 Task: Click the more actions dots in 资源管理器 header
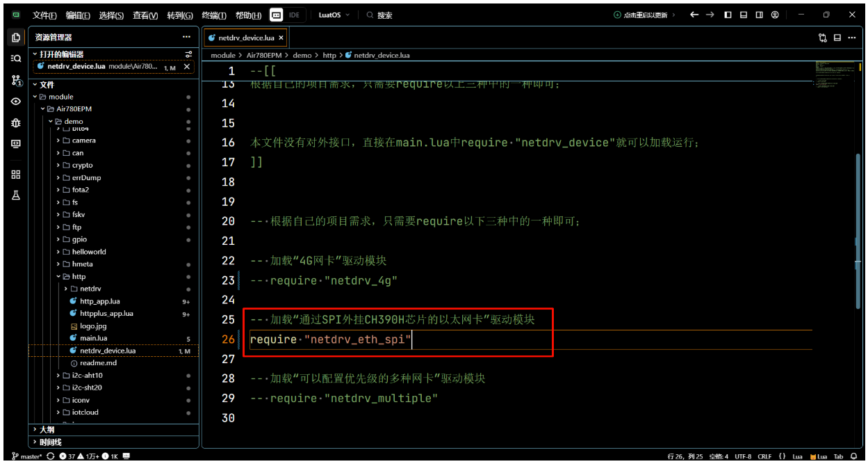pyautogui.click(x=186, y=37)
